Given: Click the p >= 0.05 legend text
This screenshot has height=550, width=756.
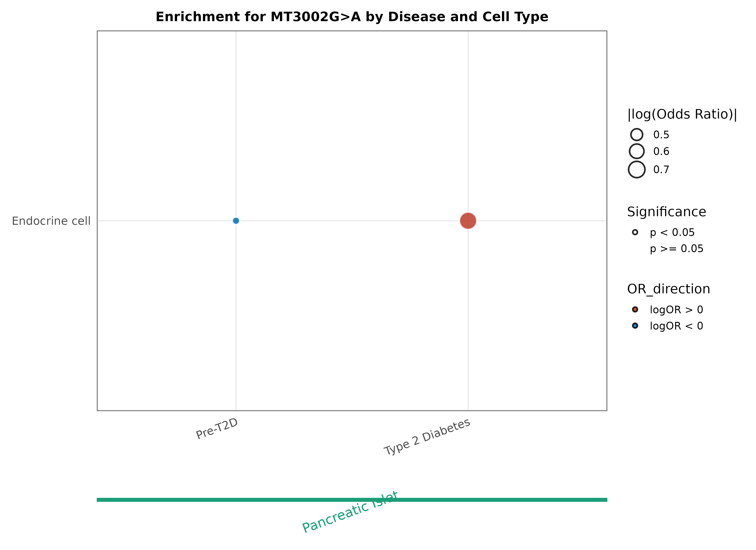Looking at the screenshot, I should pyautogui.click(x=676, y=249).
